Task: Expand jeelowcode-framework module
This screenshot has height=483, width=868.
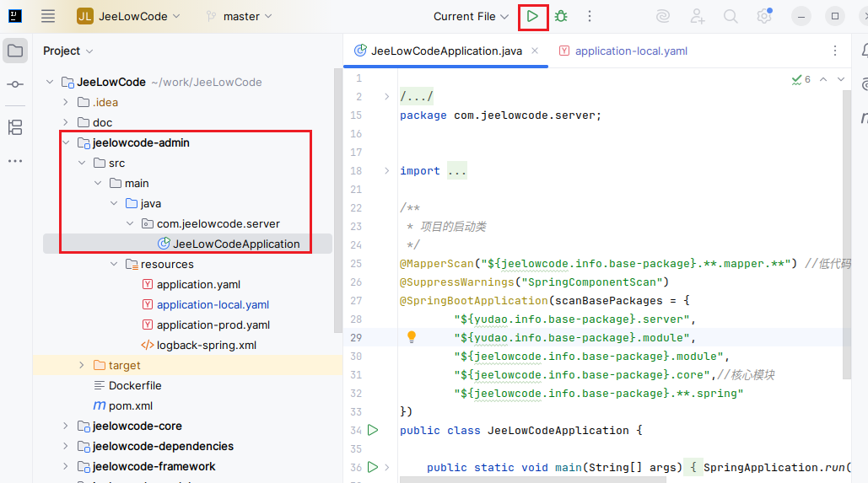Action: click(66, 466)
